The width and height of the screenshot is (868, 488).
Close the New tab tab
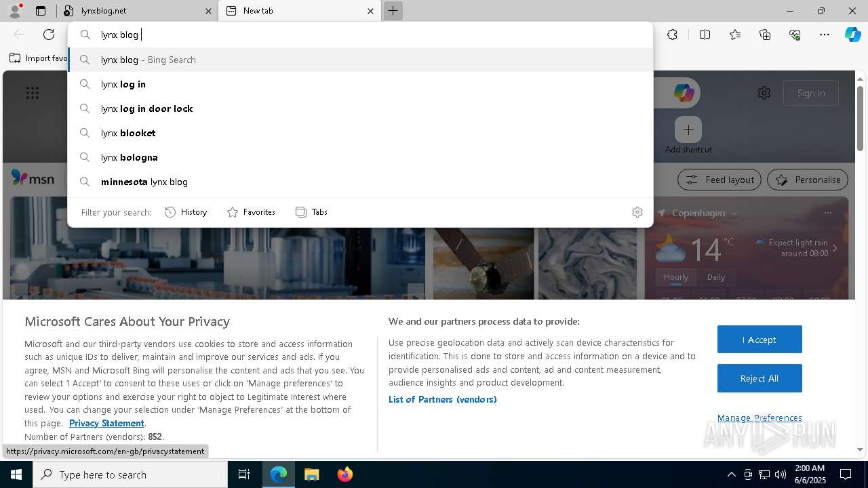coord(370,11)
